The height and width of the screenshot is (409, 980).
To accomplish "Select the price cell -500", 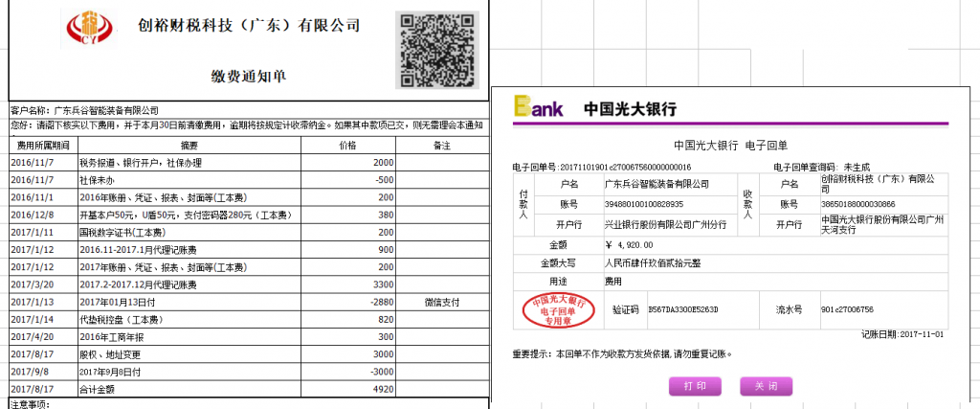I will (348, 180).
